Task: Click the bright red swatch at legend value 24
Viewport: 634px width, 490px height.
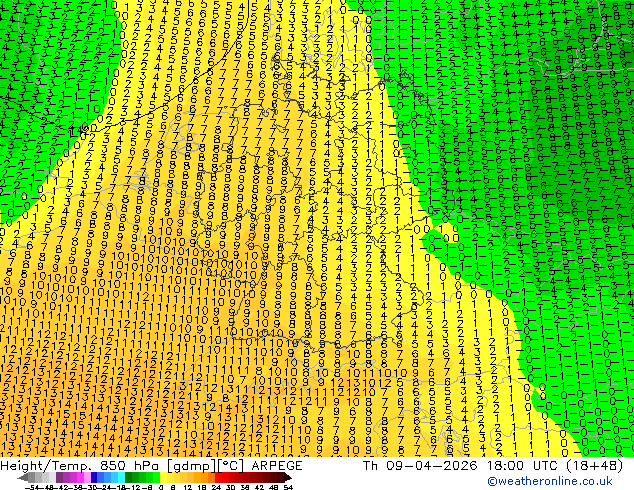Action: pyautogui.click(x=218, y=477)
